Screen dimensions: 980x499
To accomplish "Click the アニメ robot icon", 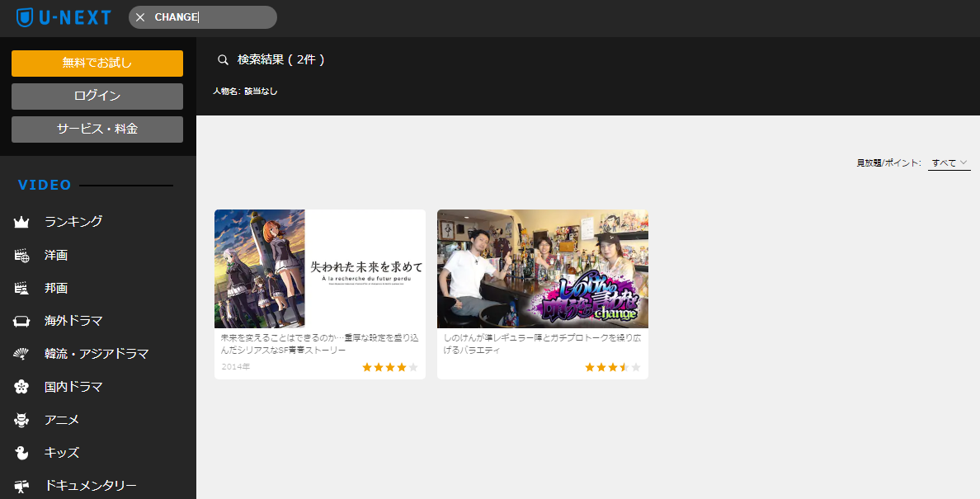I will [x=22, y=420].
